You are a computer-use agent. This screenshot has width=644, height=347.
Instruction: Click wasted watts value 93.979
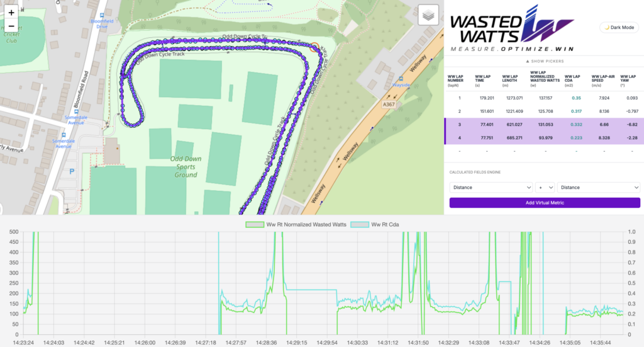point(545,138)
